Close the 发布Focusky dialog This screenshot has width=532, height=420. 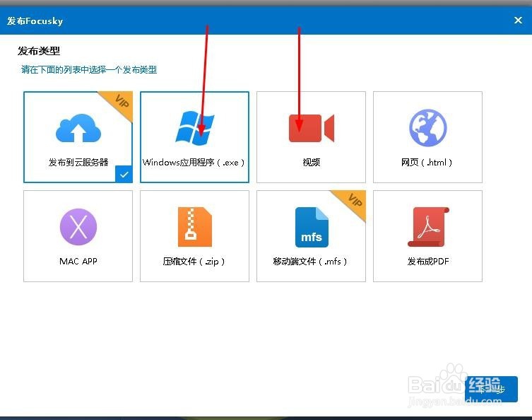(x=518, y=21)
